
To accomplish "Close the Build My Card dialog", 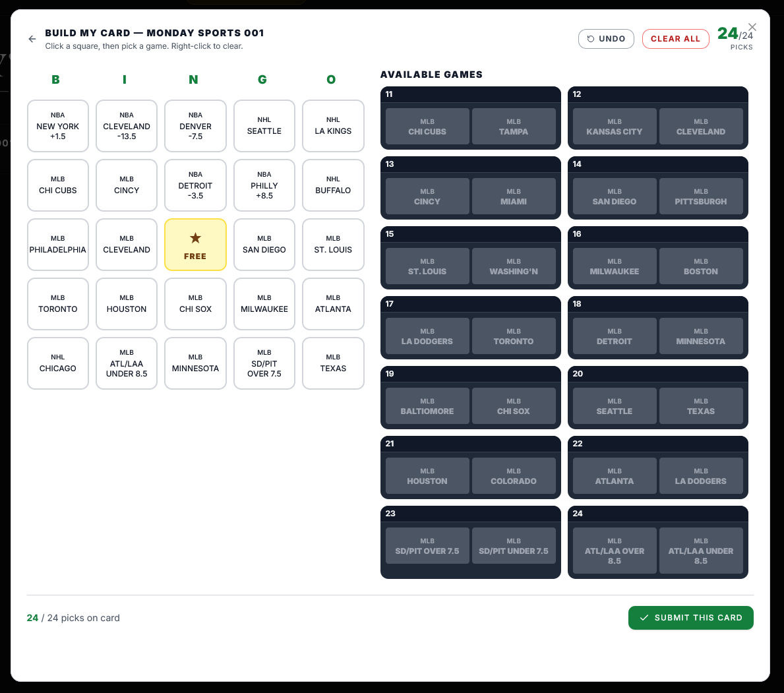I will pyautogui.click(x=752, y=27).
